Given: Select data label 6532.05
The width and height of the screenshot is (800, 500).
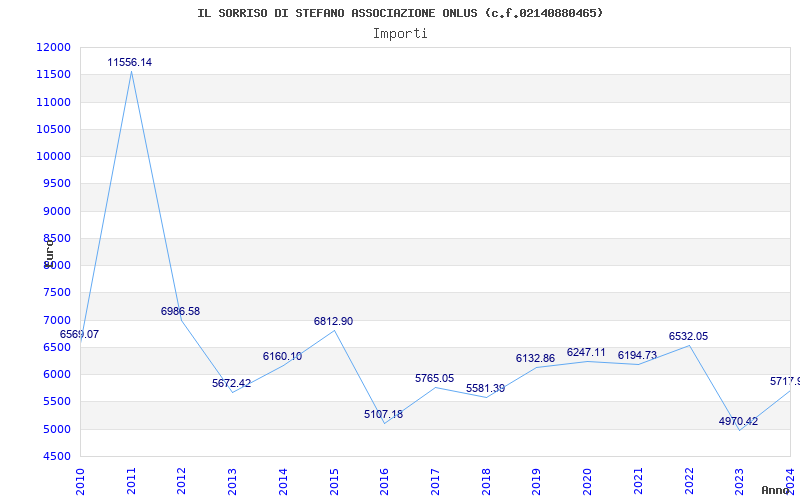Looking at the screenshot, I should [688, 337].
